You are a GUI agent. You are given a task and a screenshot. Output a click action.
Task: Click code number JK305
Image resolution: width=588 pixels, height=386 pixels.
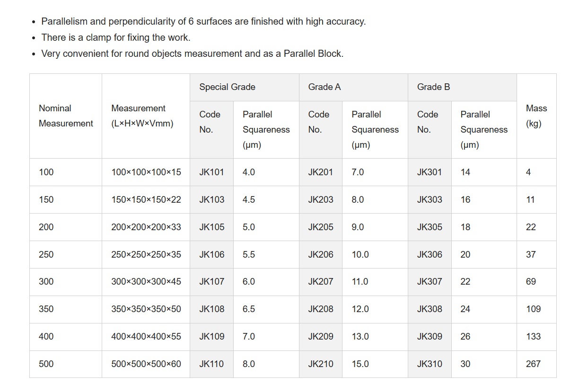[x=430, y=227]
